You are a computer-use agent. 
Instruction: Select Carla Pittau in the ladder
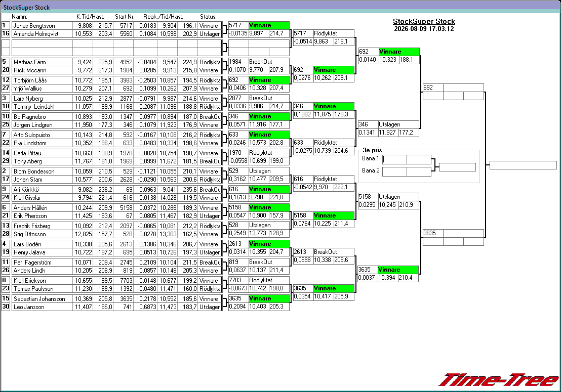pyautogui.click(x=42, y=153)
